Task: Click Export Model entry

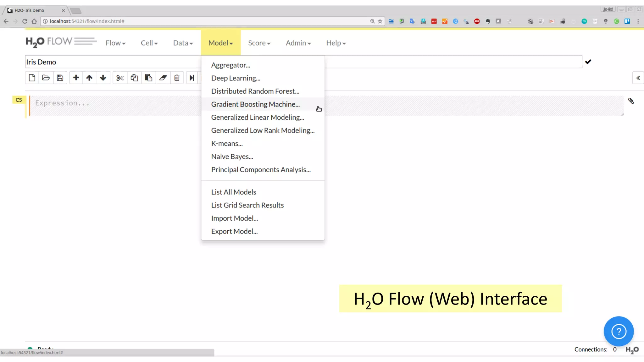Action: pyautogui.click(x=263, y=231)
